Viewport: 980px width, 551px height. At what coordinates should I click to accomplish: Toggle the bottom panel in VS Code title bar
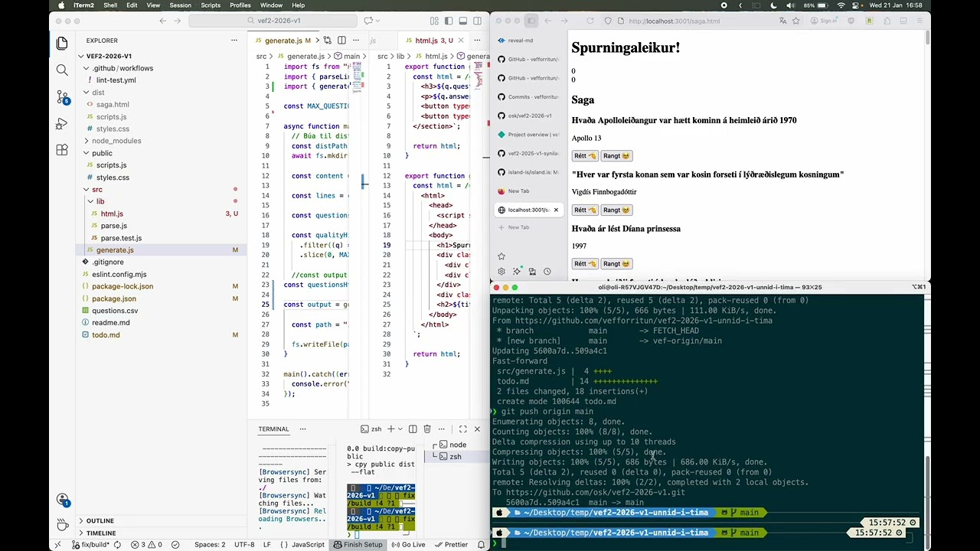[x=464, y=21]
